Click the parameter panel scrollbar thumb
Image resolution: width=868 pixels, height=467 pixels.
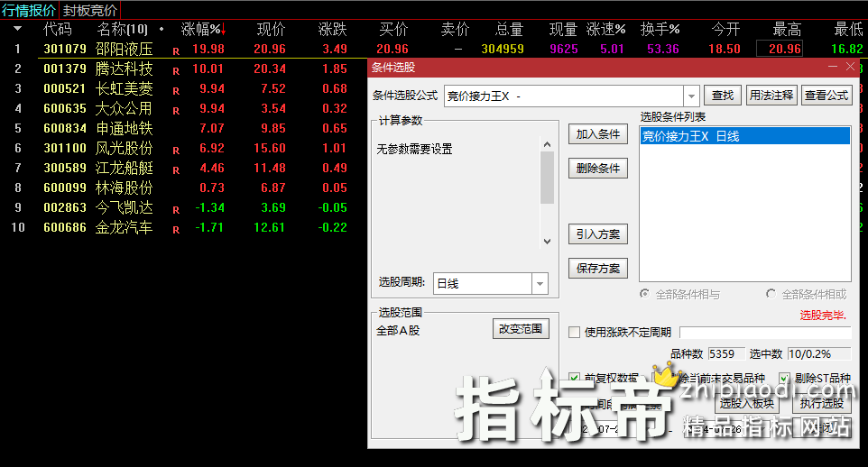click(547, 178)
